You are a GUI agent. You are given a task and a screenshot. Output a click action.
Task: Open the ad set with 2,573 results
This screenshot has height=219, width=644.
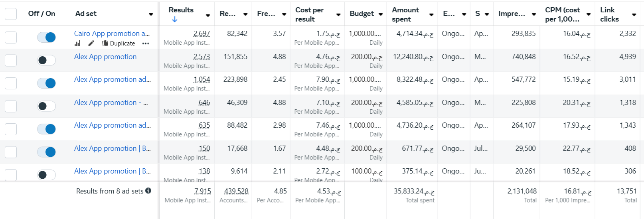coord(105,57)
